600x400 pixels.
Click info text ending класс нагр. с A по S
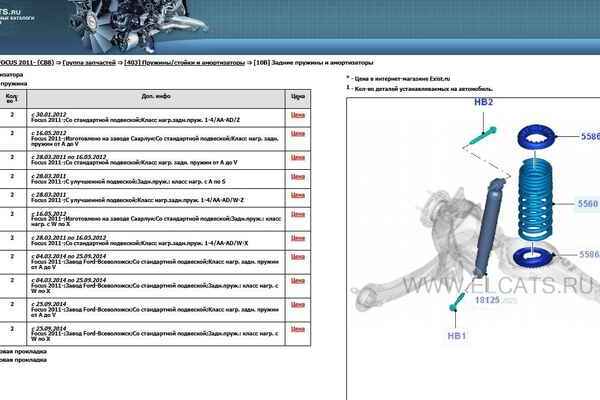click(x=128, y=181)
